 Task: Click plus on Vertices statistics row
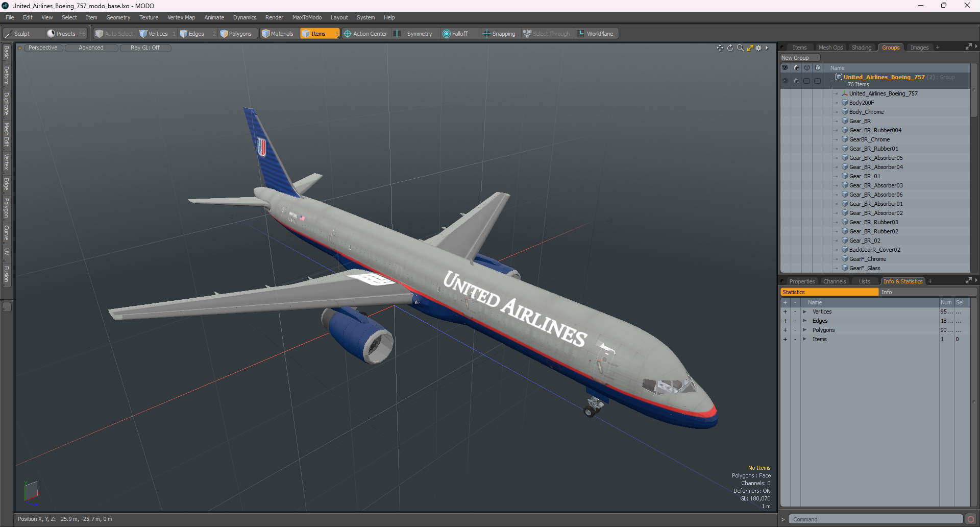click(785, 312)
